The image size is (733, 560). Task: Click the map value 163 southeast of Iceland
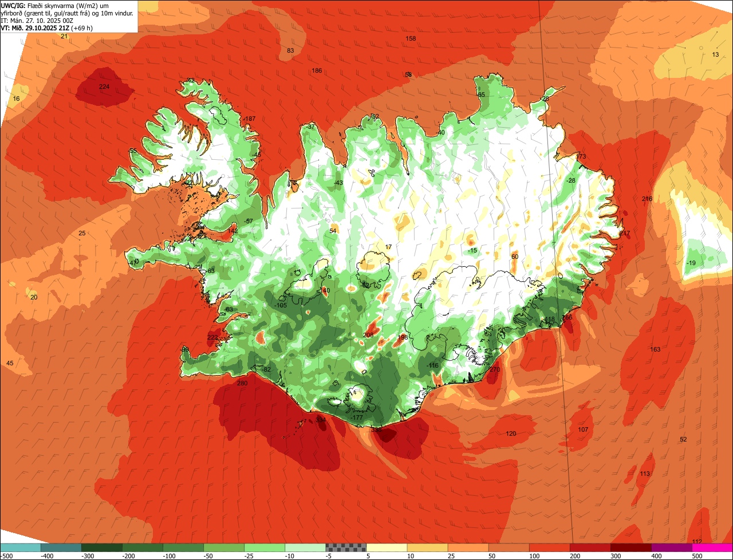[x=655, y=349]
